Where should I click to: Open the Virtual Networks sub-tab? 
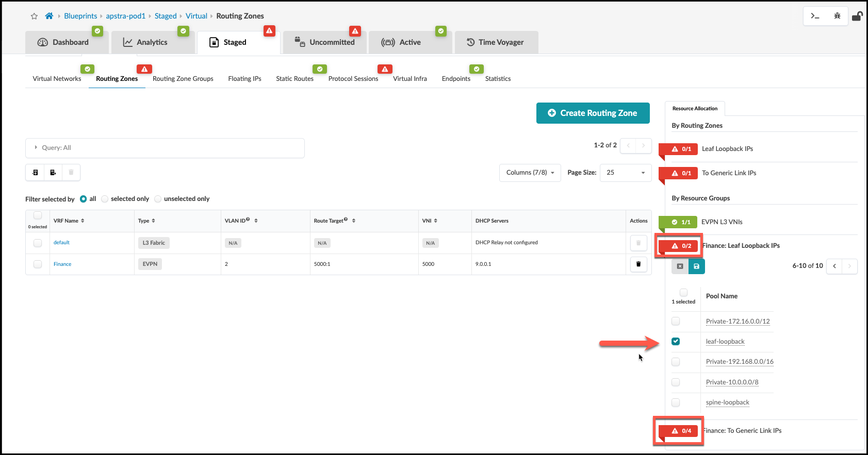point(57,79)
